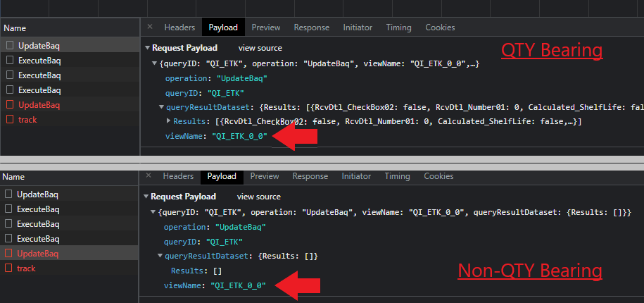Click 'view source' in lower payload
Screen dimensions: 644x303
(258, 197)
